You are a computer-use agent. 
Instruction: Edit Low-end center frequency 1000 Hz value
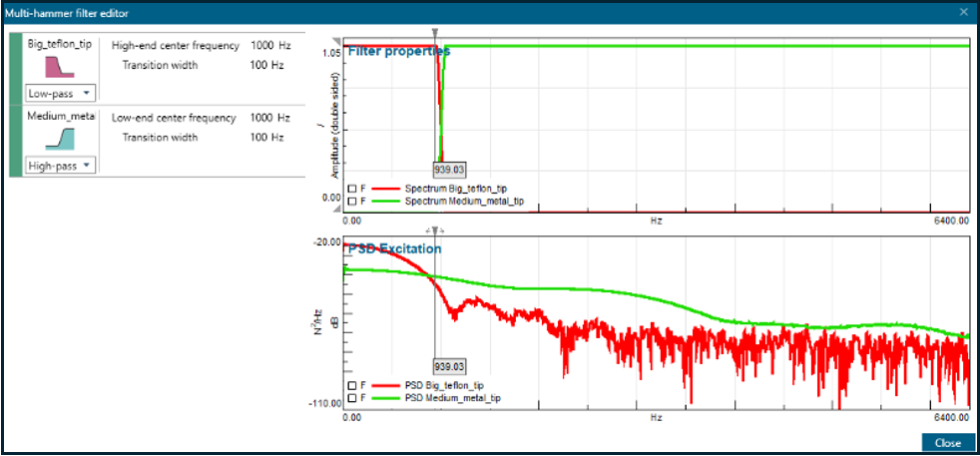click(261, 118)
